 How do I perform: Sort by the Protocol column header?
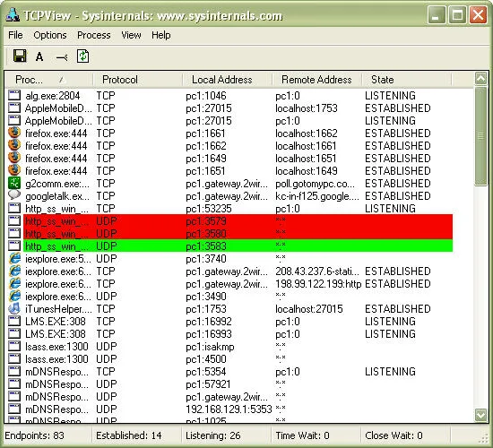pos(138,80)
